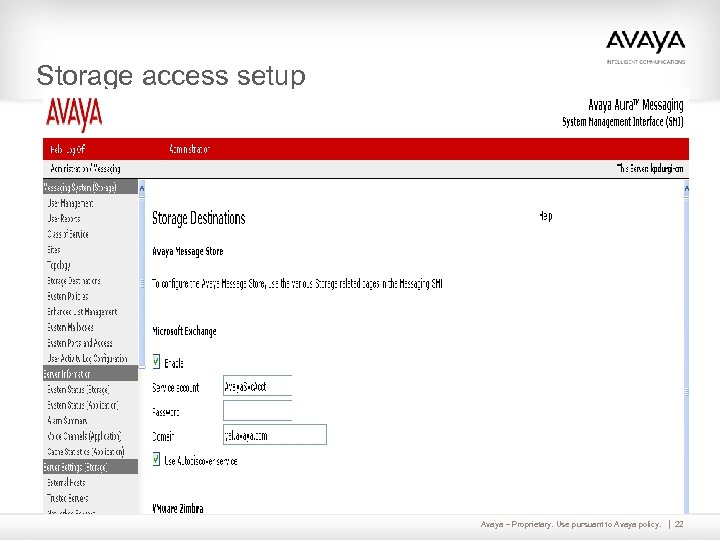Click the red Avaya logo in the header
The height and width of the screenshot is (540, 720).
[x=74, y=114]
